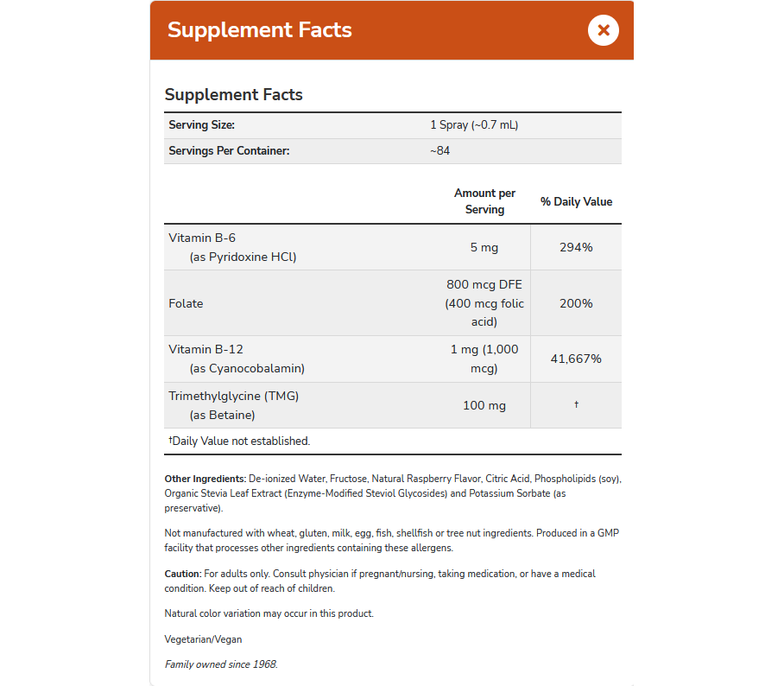Click the Amount per Serving column header
Viewport: 784px width, 686px height.
[484, 201]
